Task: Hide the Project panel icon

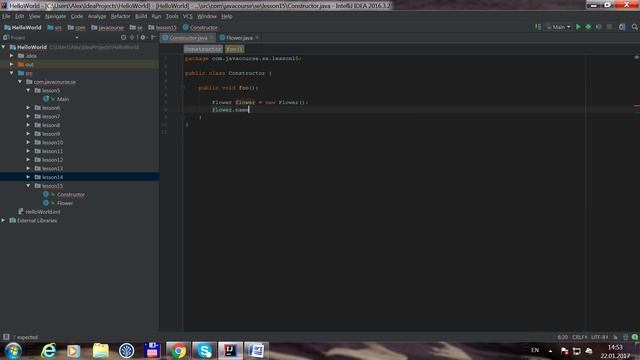Action: pyautogui.click(x=153, y=37)
